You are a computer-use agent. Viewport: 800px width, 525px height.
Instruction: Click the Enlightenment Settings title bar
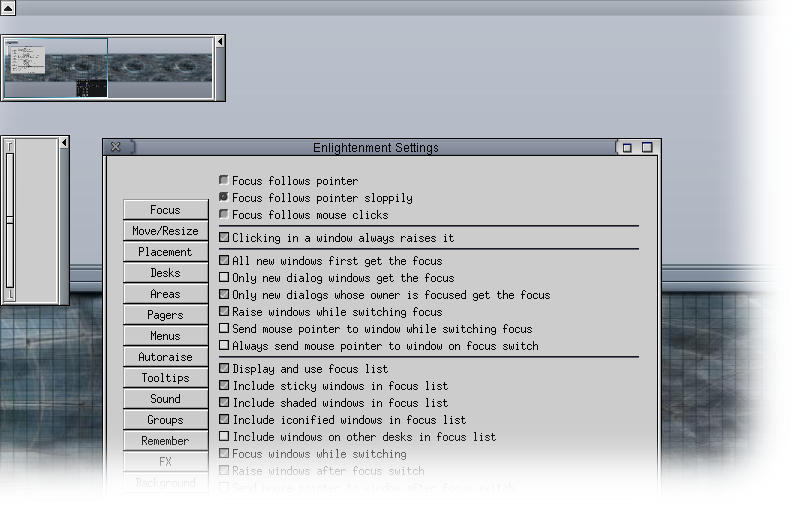376,147
